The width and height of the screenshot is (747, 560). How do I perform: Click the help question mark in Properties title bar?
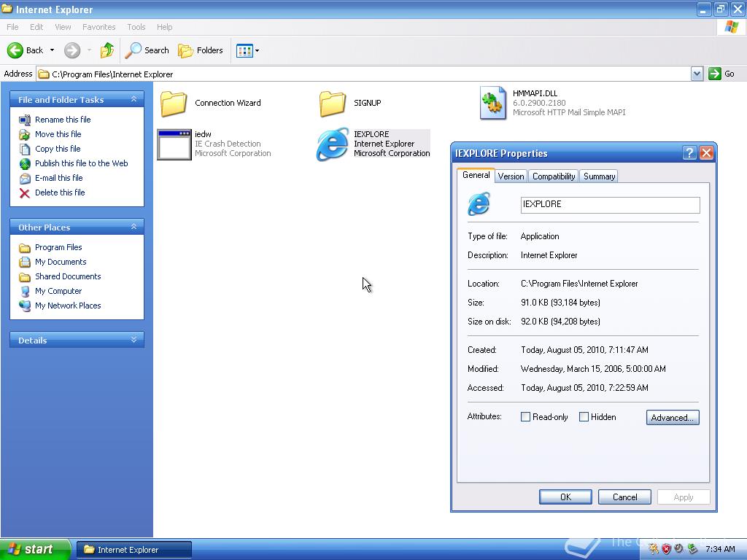pyautogui.click(x=689, y=153)
